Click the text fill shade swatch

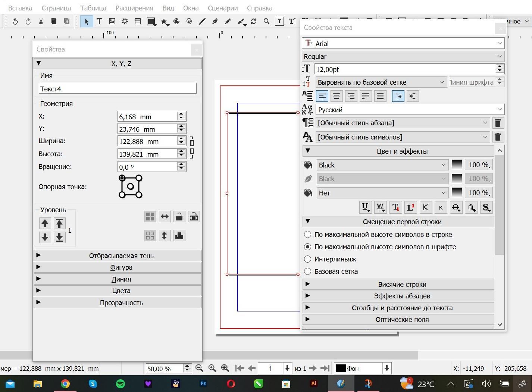click(457, 164)
